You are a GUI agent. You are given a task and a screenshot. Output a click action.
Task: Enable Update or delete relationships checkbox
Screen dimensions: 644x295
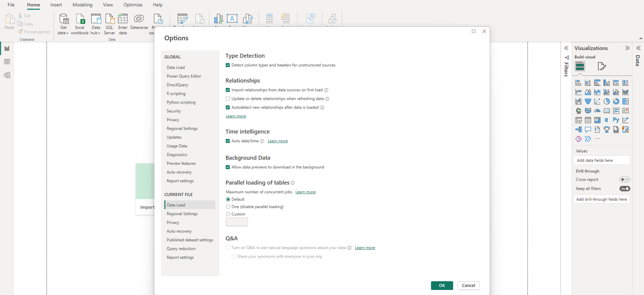pyautogui.click(x=228, y=99)
